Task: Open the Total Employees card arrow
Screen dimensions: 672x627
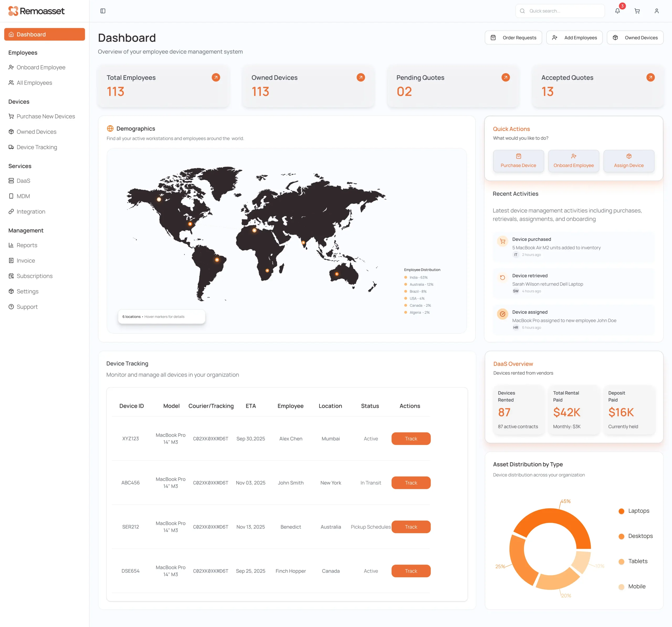Action: click(x=216, y=77)
